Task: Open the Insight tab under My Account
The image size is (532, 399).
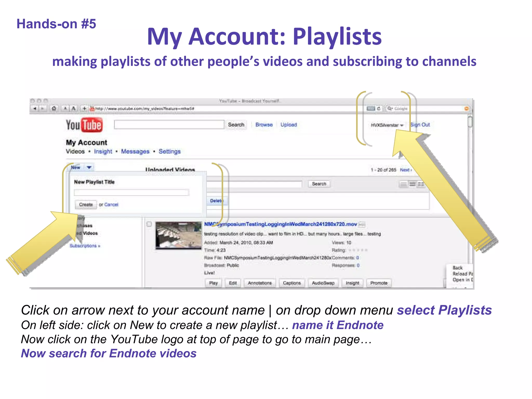Action: point(103,151)
